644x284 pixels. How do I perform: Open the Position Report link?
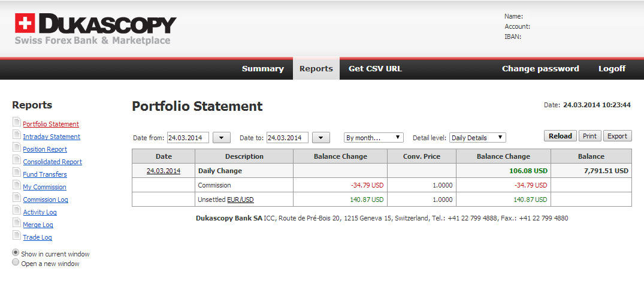[45, 149]
